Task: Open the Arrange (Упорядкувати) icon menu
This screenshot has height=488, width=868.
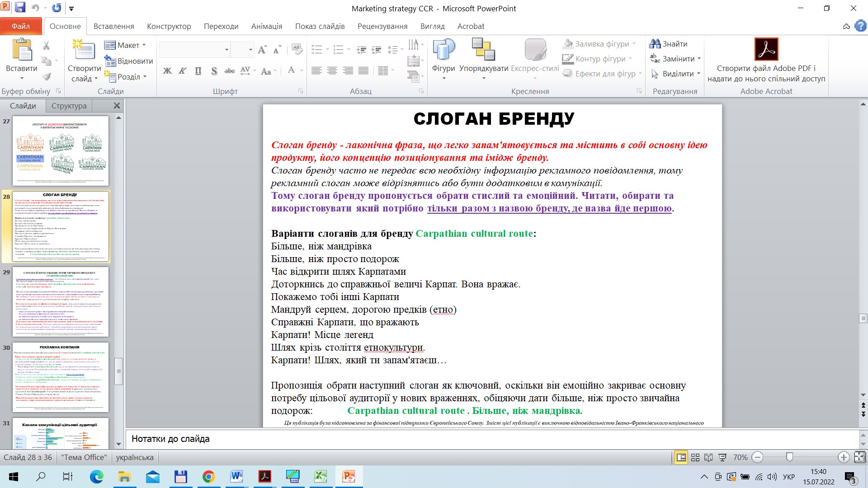Action: point(483,50)
